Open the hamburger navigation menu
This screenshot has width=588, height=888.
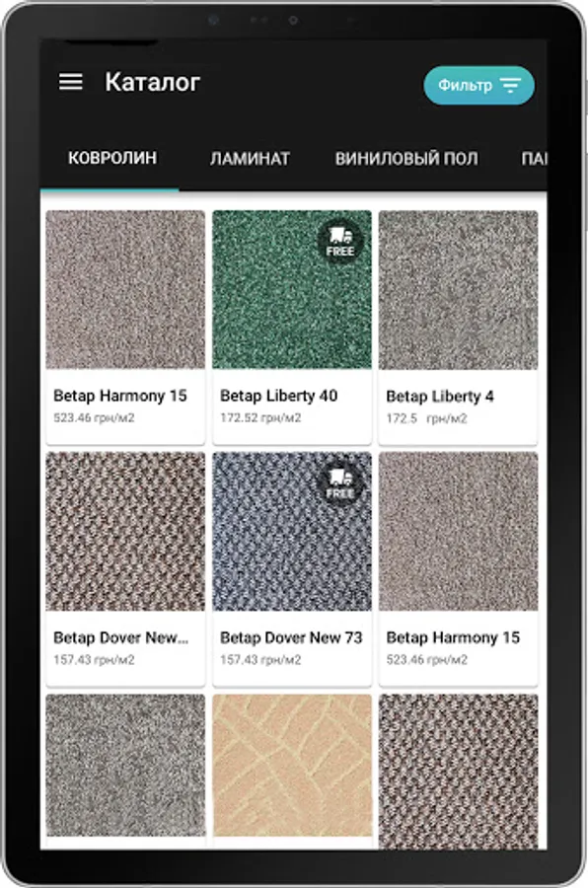(x=71, y=82)
